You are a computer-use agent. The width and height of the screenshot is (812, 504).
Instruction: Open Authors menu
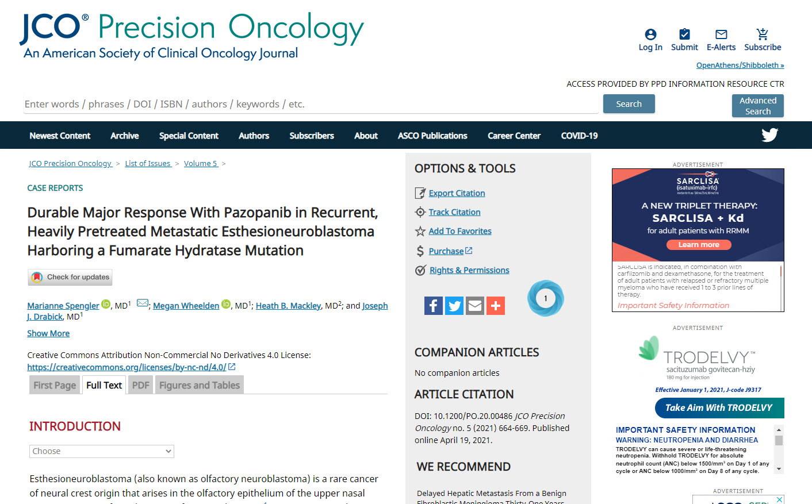[254, 136]
